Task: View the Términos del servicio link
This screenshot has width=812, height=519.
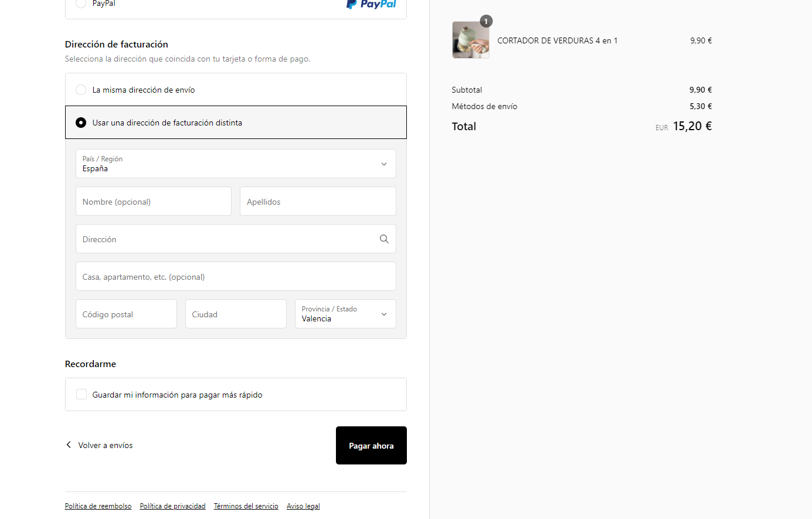Action: point(246,506)
